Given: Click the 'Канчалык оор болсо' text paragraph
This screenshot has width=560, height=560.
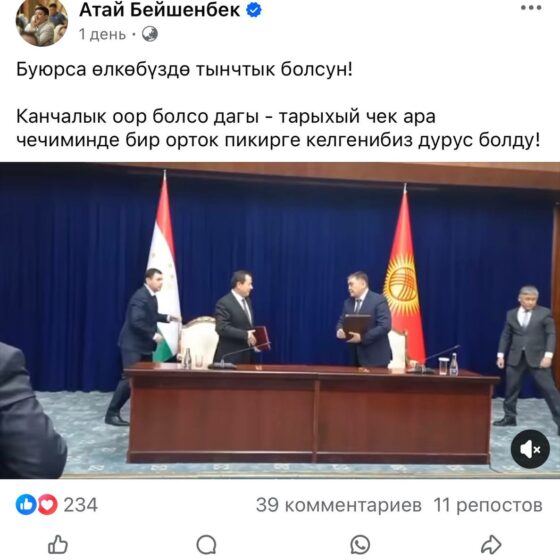Looking at the screenshot, I should [x=278, y=129].
